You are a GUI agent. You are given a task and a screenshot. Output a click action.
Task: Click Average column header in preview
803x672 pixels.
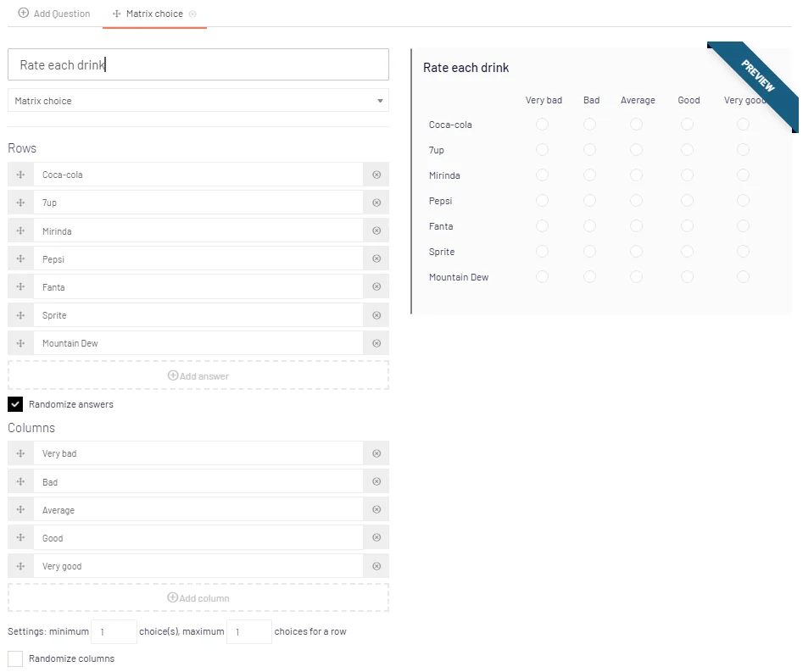[x=638, y=100]
